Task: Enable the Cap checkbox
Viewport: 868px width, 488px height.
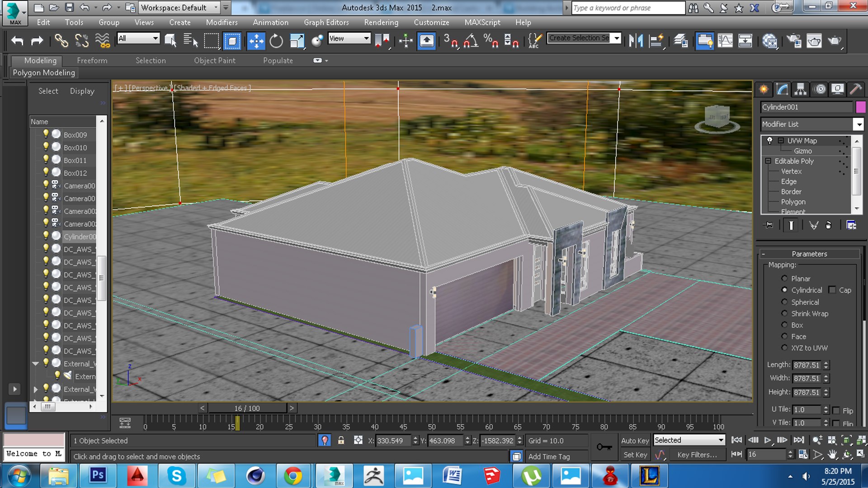Action: tap(832, 290)
